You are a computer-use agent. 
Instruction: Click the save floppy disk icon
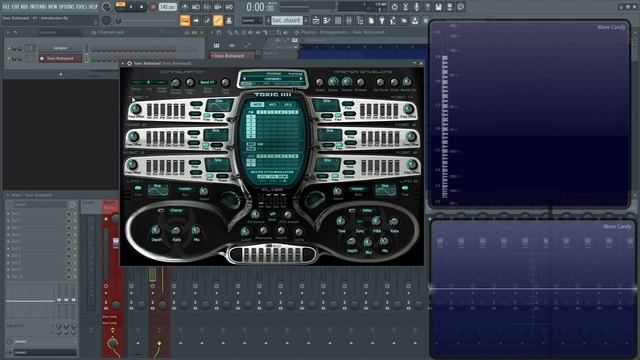(x=438, y=7)
